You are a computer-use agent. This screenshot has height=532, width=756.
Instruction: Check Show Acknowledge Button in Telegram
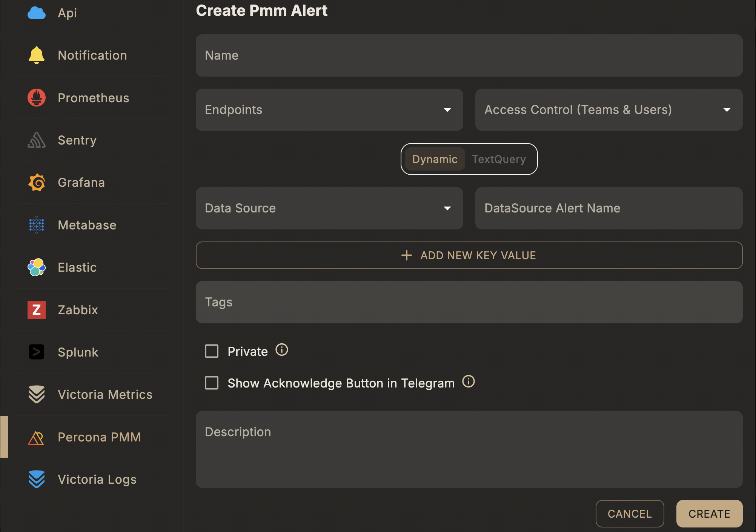tap(212, 383)
